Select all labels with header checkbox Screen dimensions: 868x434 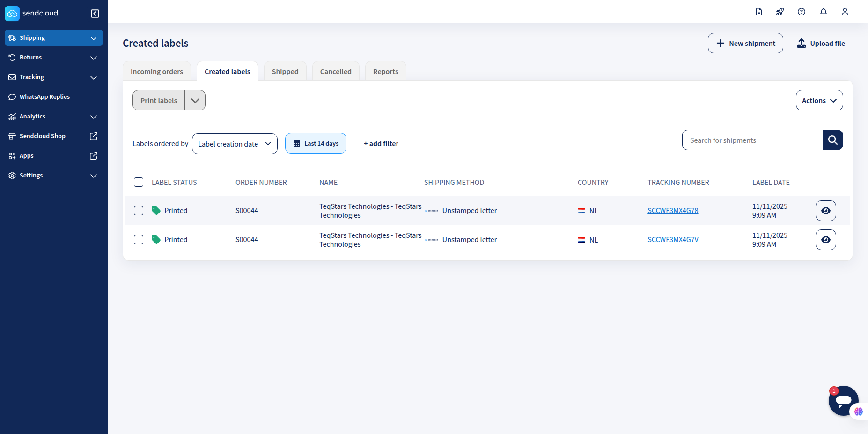click(x=139, y=182)
